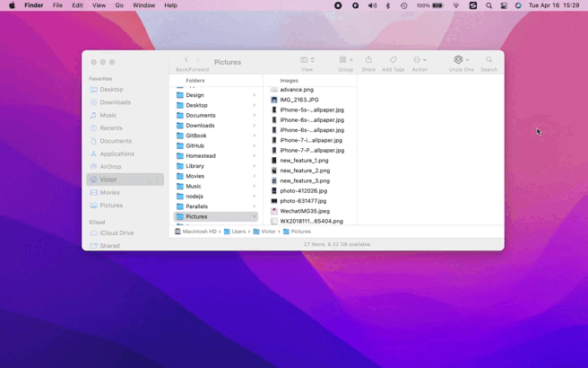This screenshot has height=368, width=588.
Task: Select Documents in Favorites sidebar
Action: pos(125,141)
